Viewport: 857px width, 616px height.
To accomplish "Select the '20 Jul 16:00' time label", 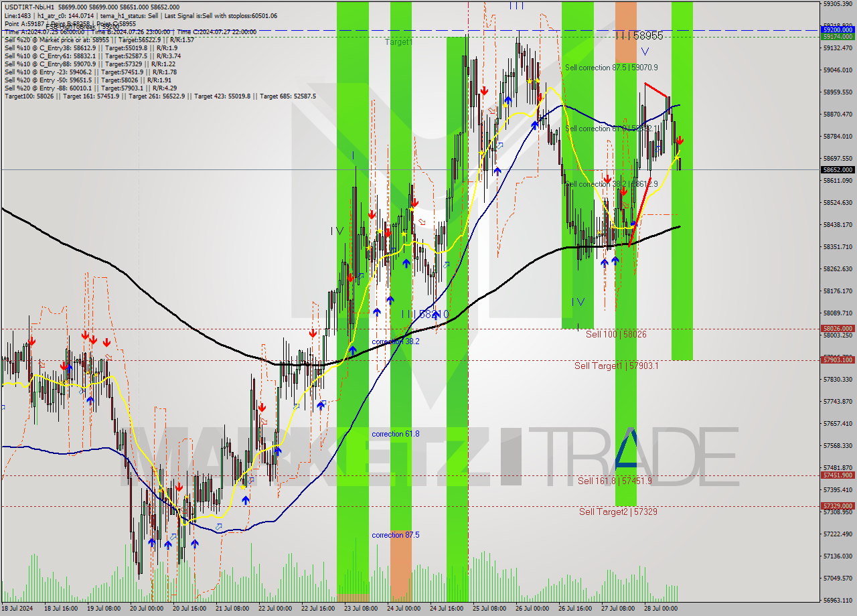I will pyautogui.click(x=189, y=609).
